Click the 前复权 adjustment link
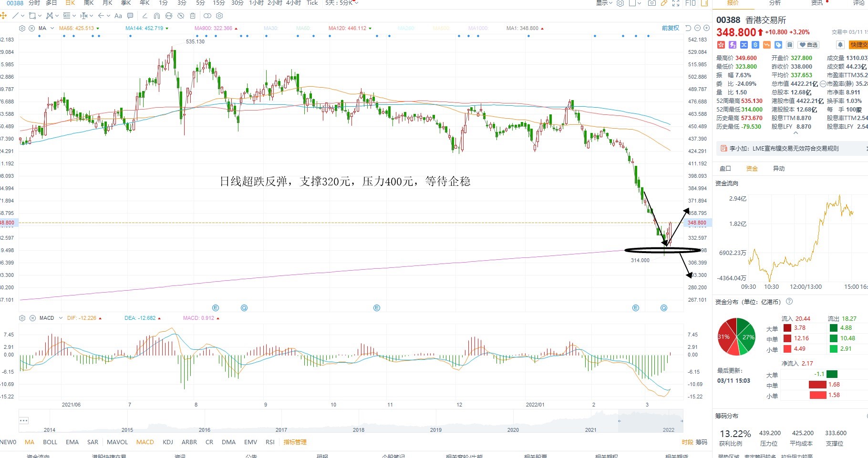This screenshot has width=868, height=458. click(x=670, y=28)
